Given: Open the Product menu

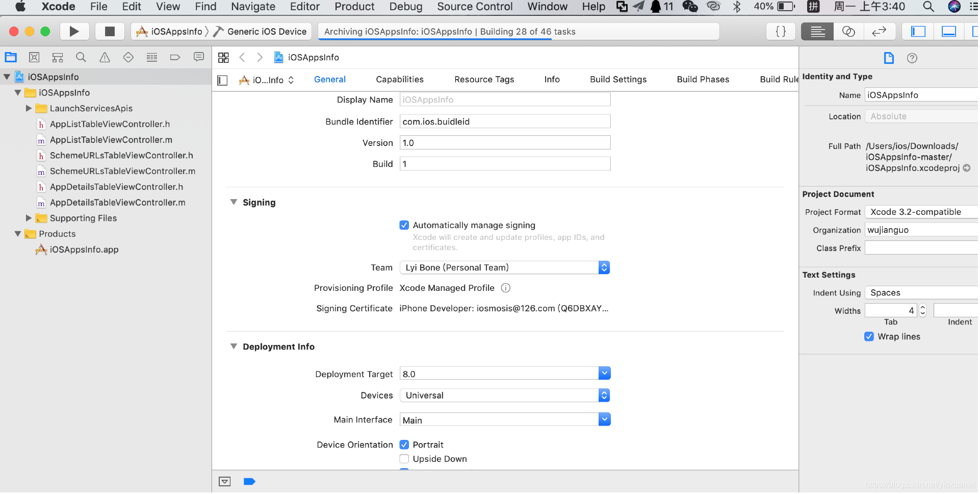Looking at the screenshot, I should tap(354, 7).
